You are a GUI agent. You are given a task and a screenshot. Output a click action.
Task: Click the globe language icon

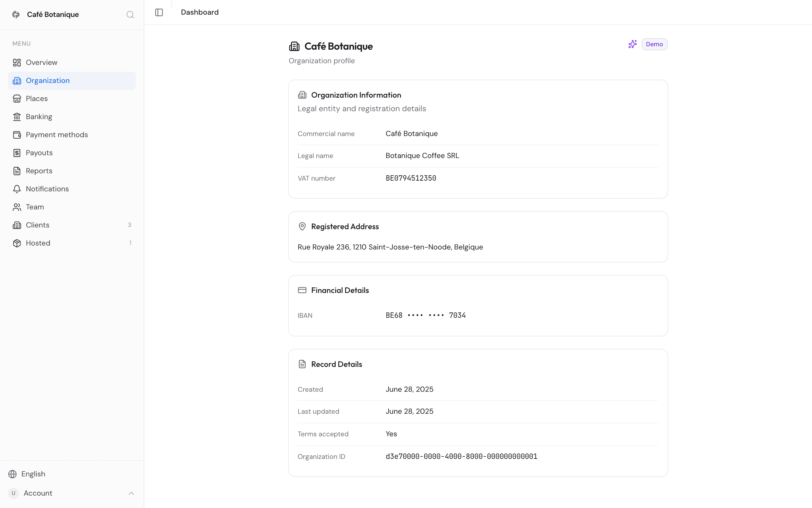click(12, 474)
